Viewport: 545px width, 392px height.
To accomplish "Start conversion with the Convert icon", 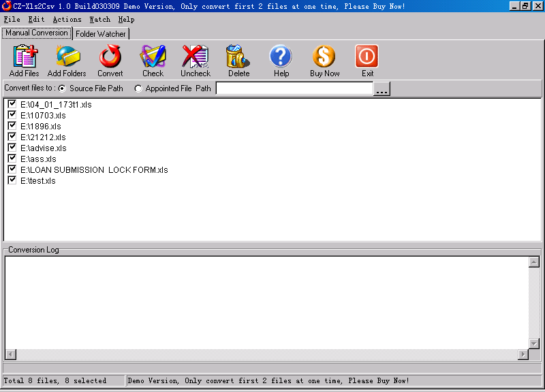I will coord(110,56).
